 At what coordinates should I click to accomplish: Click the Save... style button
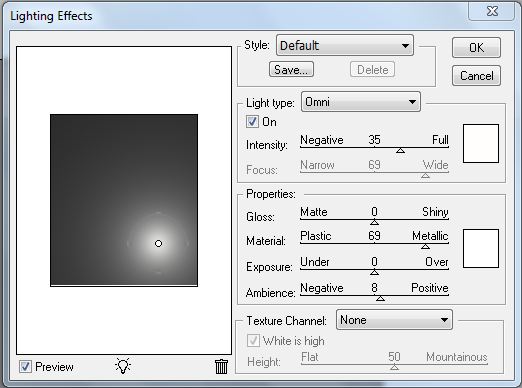pyautogui.click(x=291, y=69)
